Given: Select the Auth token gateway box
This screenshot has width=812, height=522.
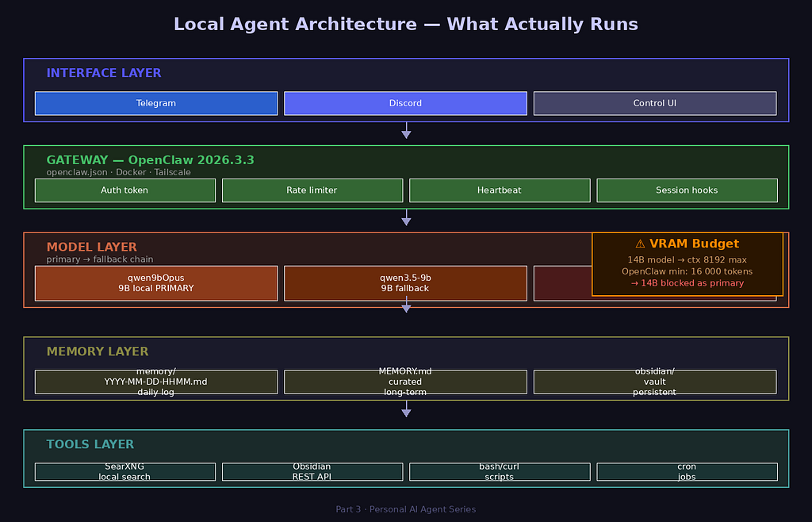Looking at the screenshot, I should point(124,190).
